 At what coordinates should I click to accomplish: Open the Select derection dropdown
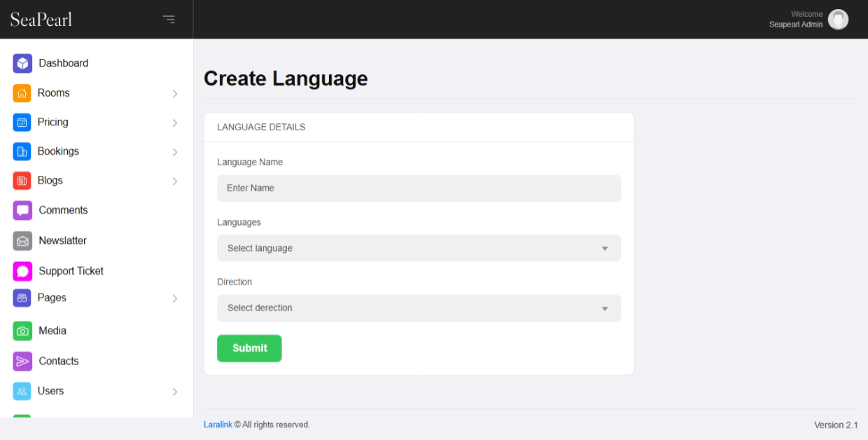(x=419, y=308)
